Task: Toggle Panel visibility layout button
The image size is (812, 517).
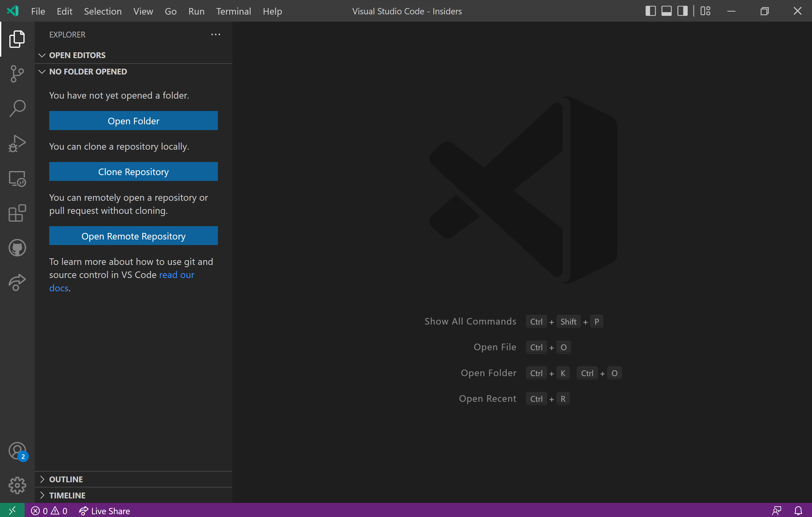Action: coord(666,11)
